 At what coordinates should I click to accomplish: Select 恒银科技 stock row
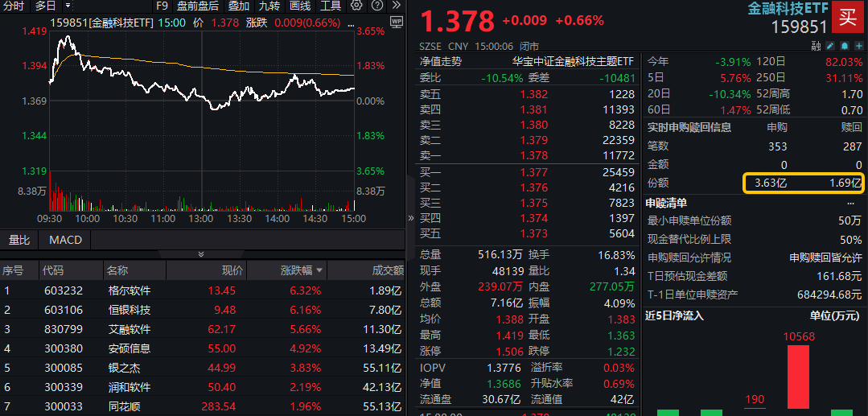(202, 310)
